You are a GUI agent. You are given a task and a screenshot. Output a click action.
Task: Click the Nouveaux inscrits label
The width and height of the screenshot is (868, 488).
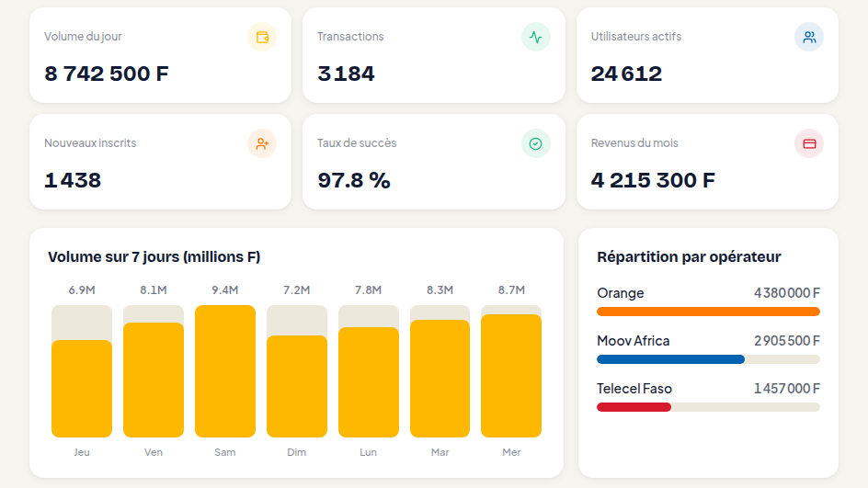click(x=90, y=143)
